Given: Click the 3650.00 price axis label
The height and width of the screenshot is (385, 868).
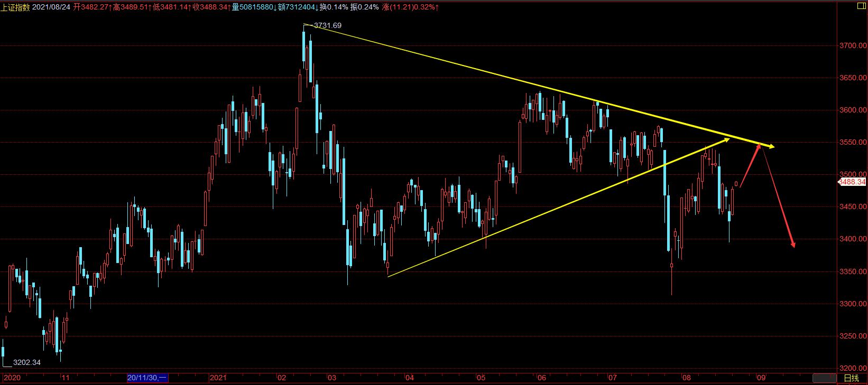Looking at the screenshot, I should [x=854, y=78].
